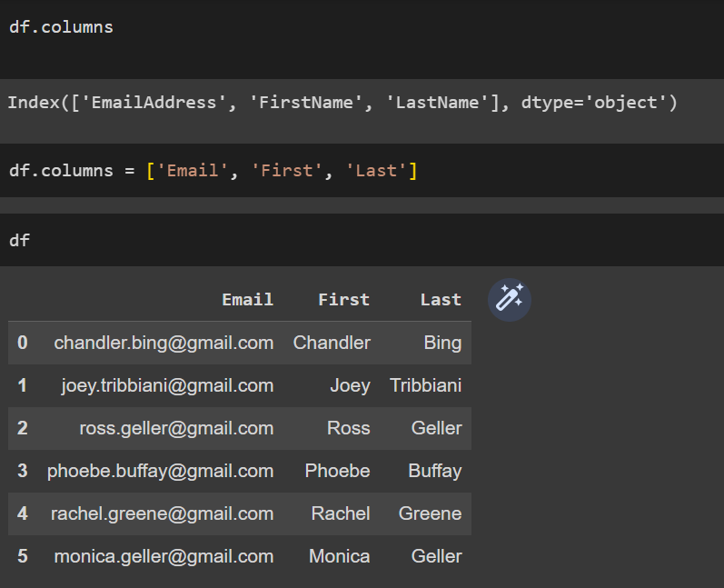Click 'EmailAddress' in the Index output

154,103
